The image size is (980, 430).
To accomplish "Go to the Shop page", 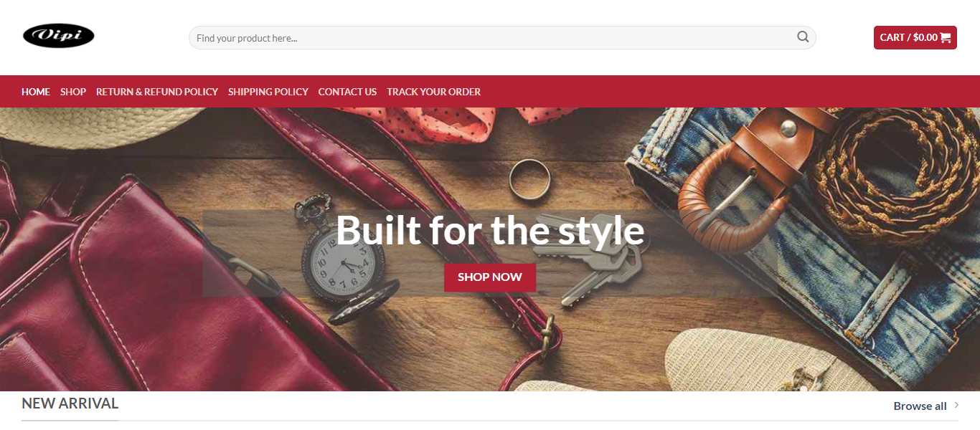I will pyautogui.click(x=73, y=92).
